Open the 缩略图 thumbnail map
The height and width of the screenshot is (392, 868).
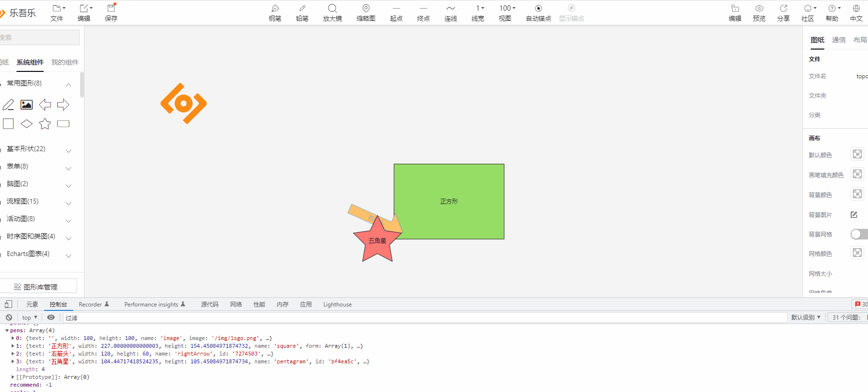[x=366, y=13]
